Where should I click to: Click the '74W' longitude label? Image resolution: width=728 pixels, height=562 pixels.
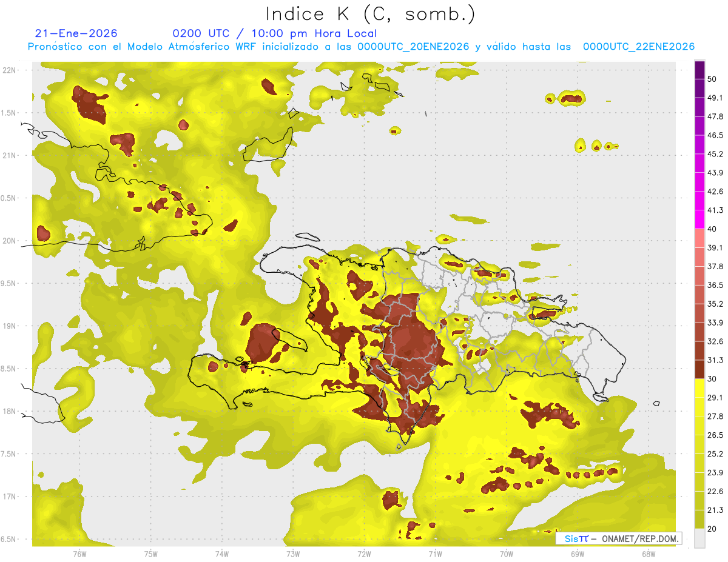(221, 554)
